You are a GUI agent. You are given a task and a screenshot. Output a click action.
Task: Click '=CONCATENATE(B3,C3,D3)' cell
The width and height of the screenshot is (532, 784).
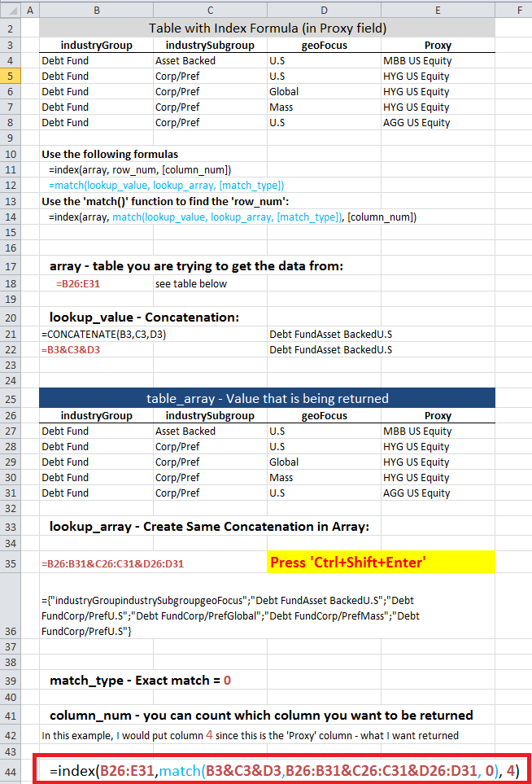click(x=104, y=335)
